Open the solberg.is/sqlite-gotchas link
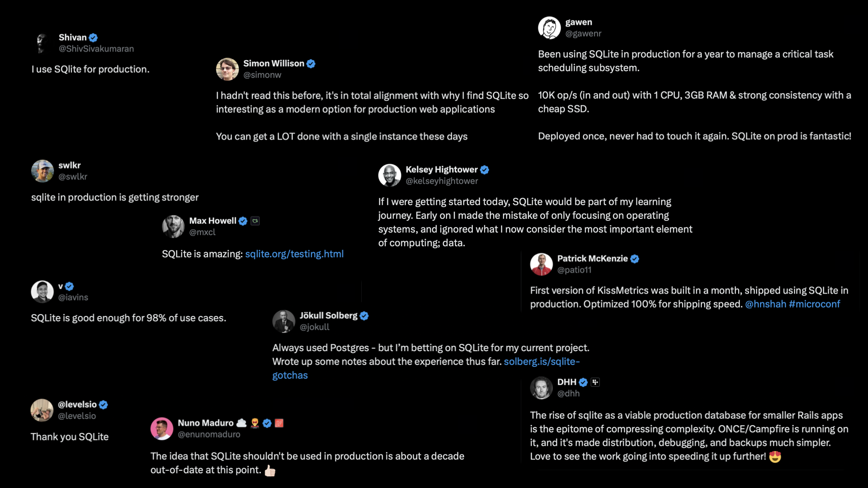The height and width of the screenshot is (488, 868). click(x=426, y=368)
